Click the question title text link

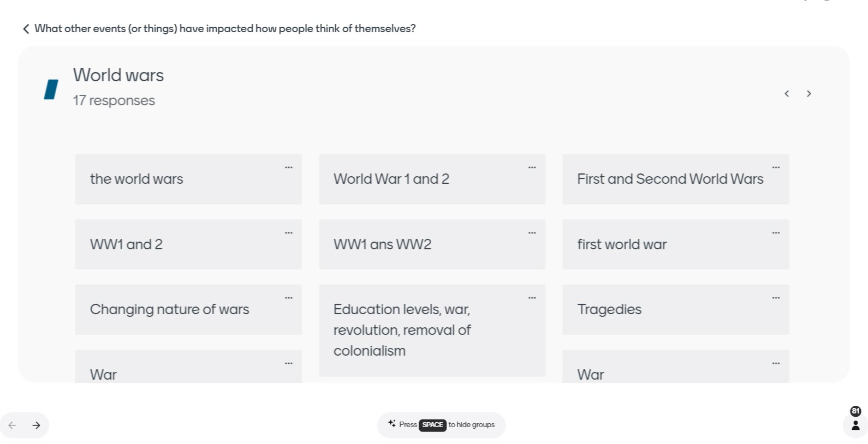[x=225, y=29]
